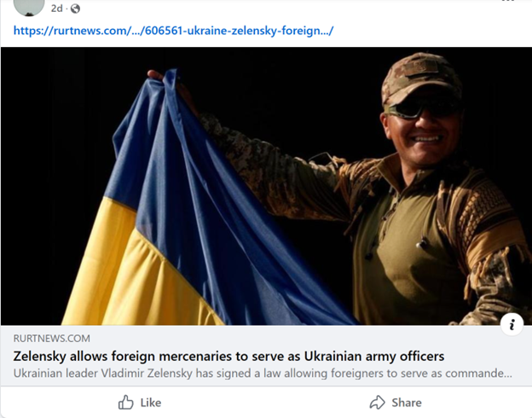Click the truncated word "commande…" in description

pos(478,373)
